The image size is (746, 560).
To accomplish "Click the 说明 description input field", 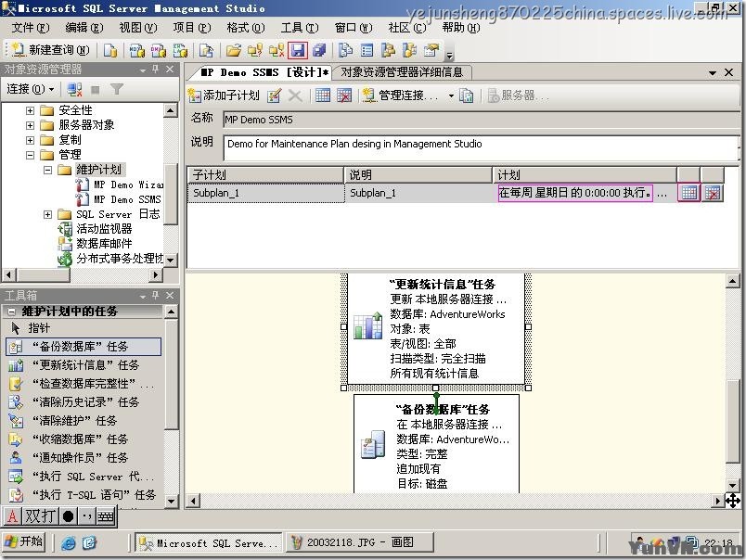I will [481, 147].
